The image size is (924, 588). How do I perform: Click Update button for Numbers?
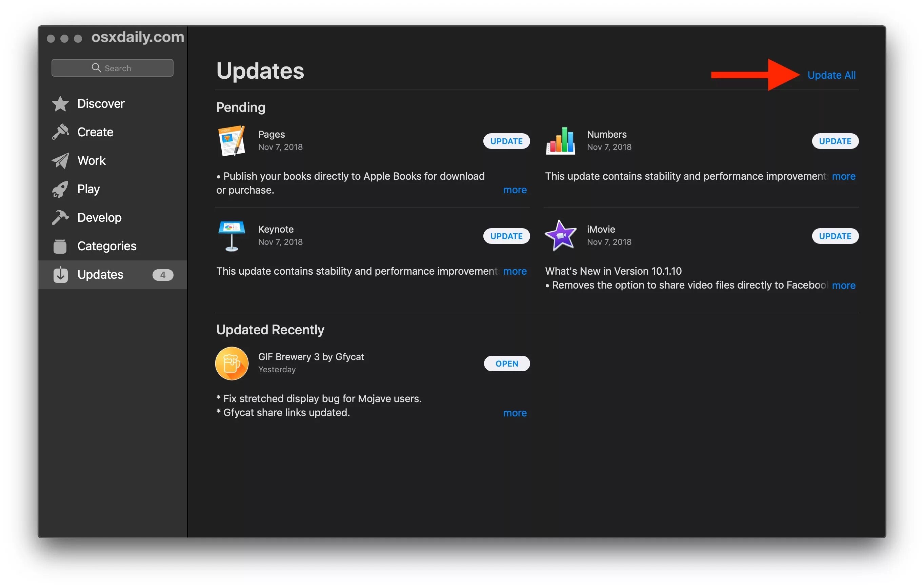coord(833,141)
